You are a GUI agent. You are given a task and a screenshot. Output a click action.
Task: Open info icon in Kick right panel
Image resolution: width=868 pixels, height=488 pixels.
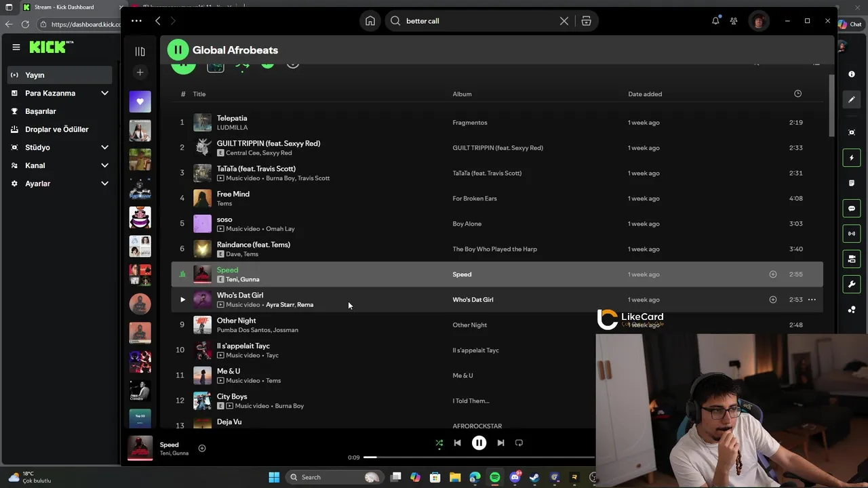852,74
